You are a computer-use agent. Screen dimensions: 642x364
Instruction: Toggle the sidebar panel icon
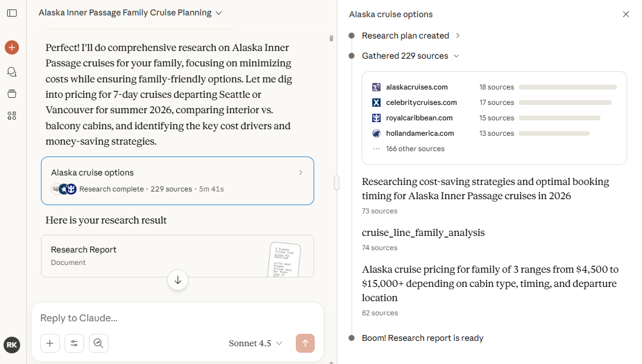click(x=12, y=13)
